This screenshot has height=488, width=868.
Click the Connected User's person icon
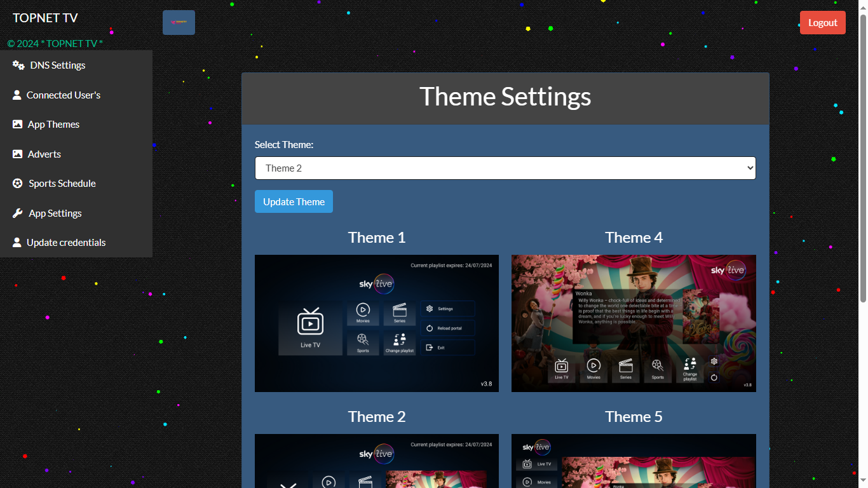[17, 95]
